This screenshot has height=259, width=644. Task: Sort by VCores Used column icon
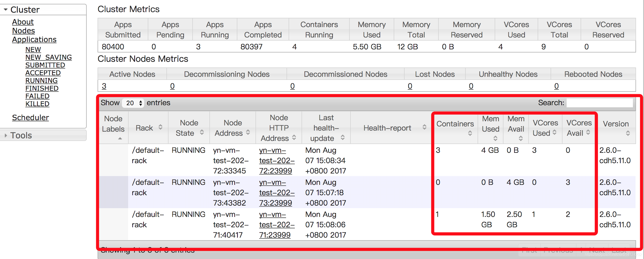[x=555, y=132]
